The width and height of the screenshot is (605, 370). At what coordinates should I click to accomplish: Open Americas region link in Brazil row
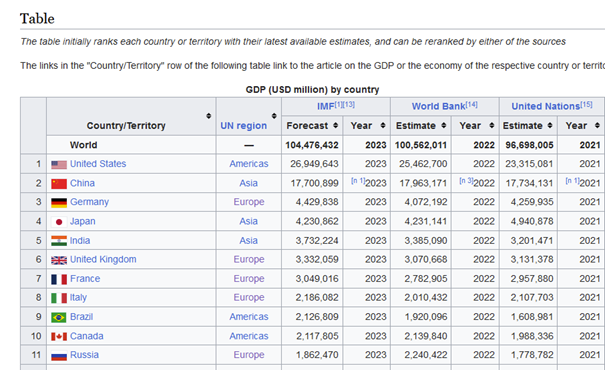point(249,317)
